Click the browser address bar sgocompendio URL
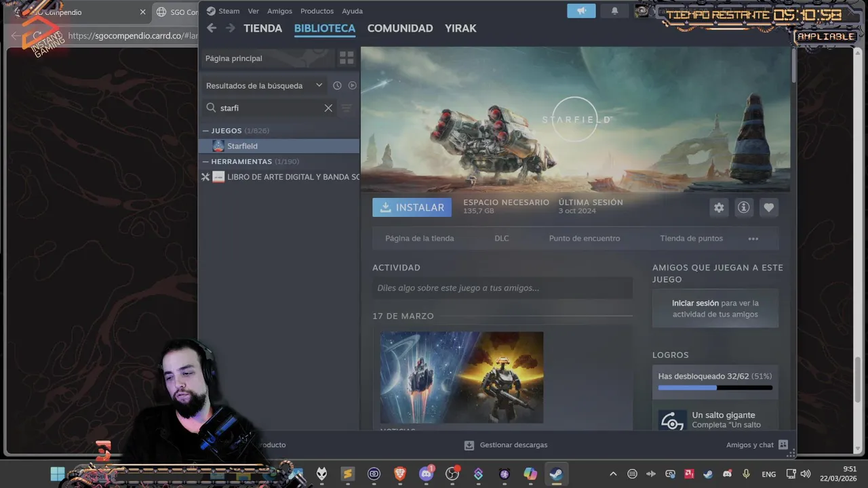Viewport: 868px width, 488px height. (x=132, y=35)
